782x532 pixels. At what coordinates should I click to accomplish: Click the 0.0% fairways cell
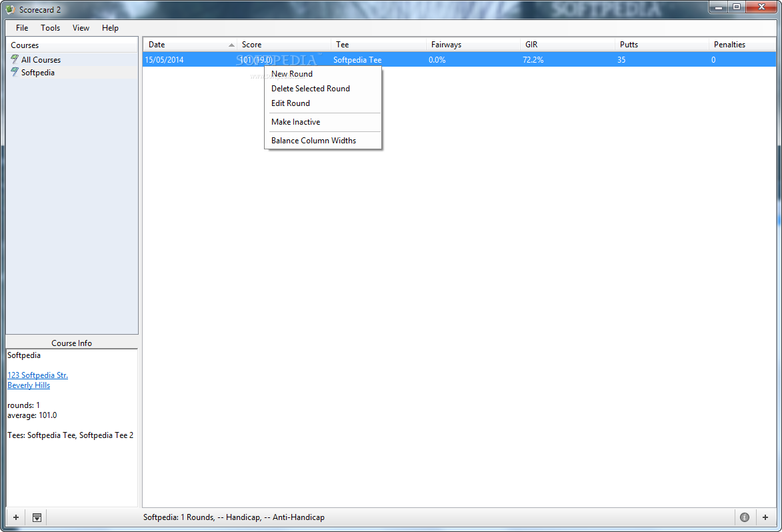[437, 60]
